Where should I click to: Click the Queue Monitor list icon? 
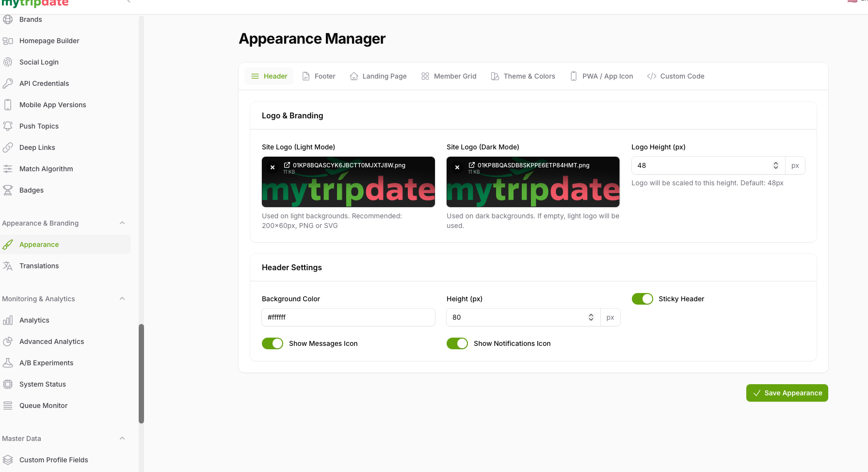8,406
